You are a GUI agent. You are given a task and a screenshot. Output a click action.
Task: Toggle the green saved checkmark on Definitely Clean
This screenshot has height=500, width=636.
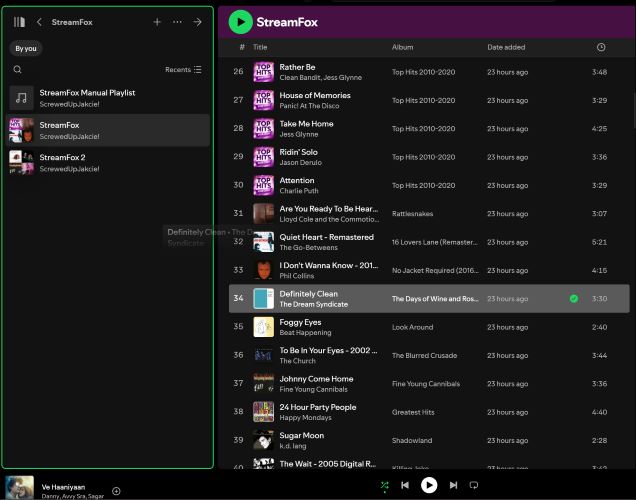[x=574, y=298]
